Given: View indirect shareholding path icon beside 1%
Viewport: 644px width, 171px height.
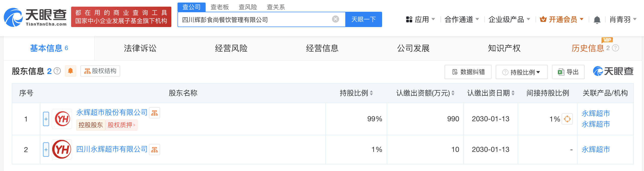Looking at the screenshot, I should tap(567, 119).
